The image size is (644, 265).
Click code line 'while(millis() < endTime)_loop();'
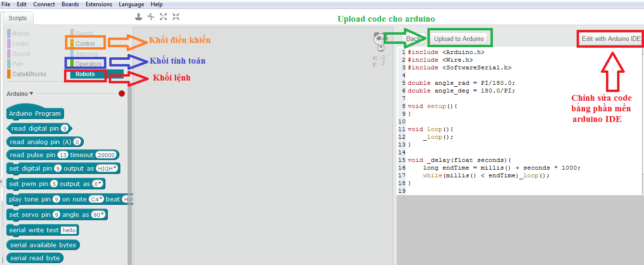(x=487, y=175)
